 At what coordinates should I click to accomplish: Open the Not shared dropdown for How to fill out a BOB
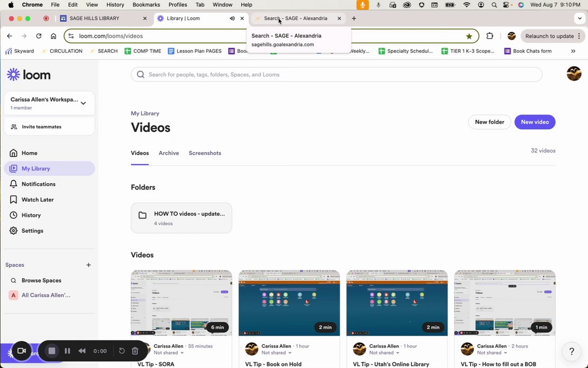(x=492, y=353)
